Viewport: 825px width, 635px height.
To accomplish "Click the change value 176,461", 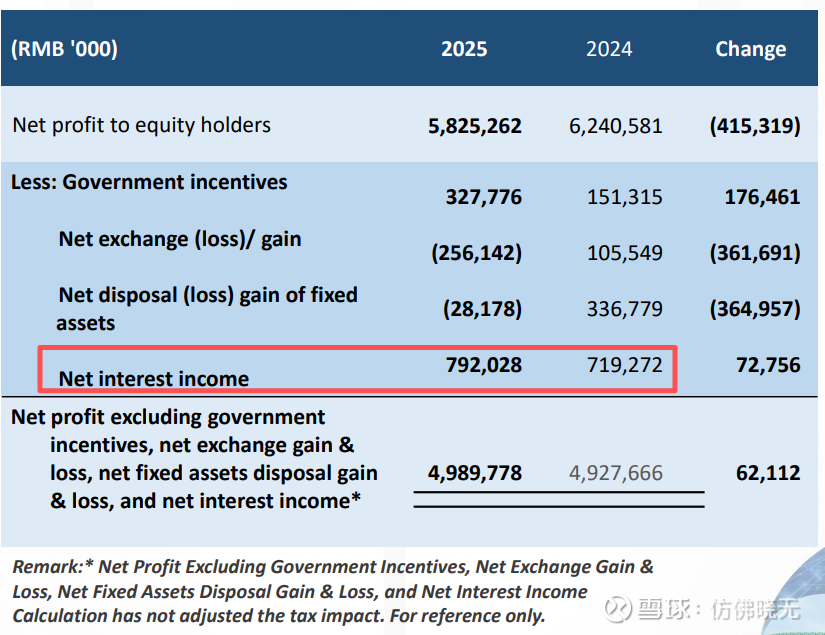I will [x=762, y=197].
